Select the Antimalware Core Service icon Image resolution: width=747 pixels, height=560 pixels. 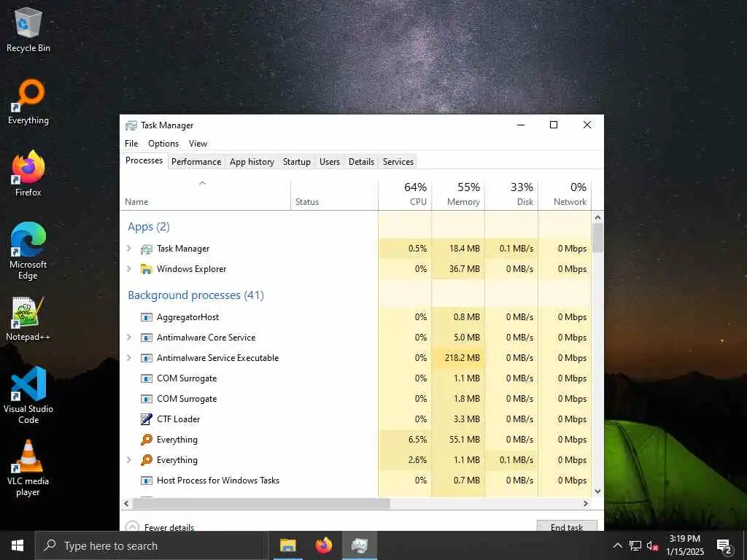pos(146,338)
